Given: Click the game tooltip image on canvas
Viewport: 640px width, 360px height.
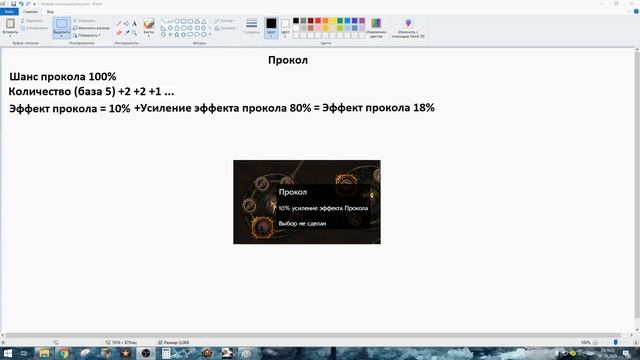Looking at the screenshot, I should (x=307, y=202).
